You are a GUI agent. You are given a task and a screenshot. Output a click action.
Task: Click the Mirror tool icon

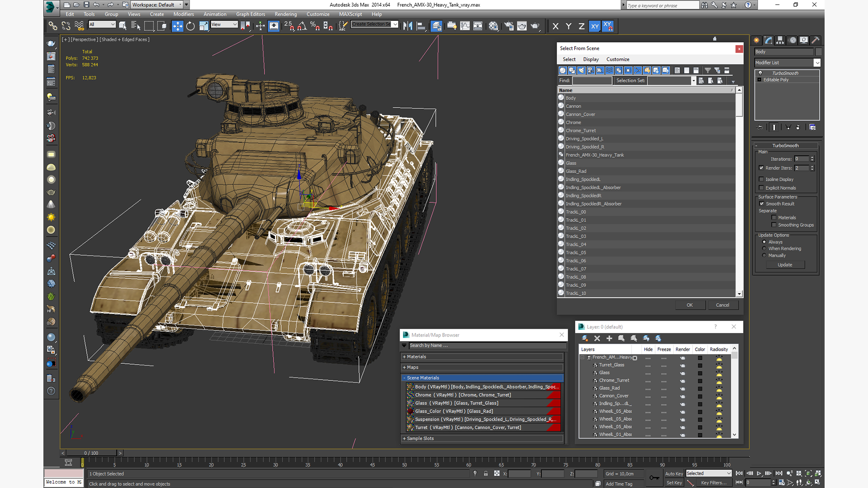pos(408,26)
